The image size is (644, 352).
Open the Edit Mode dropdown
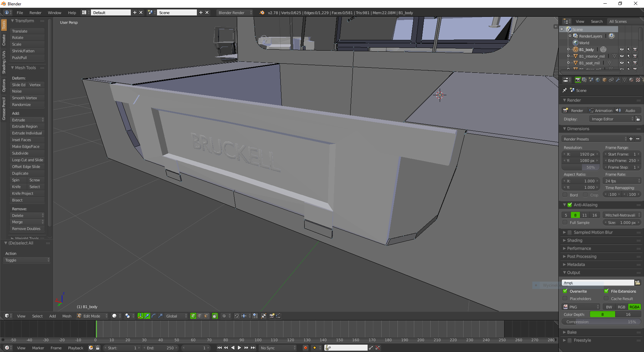pos(92,316)
